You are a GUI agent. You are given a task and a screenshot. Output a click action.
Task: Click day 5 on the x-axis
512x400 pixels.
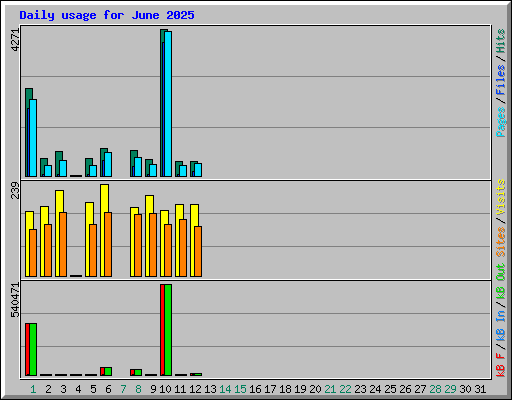click(93, 389)
